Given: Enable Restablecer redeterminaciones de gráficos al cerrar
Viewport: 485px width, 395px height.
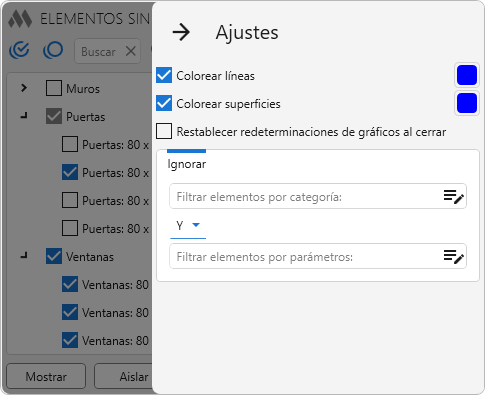Looking at the screenshot, I should [x=164, y=131].
